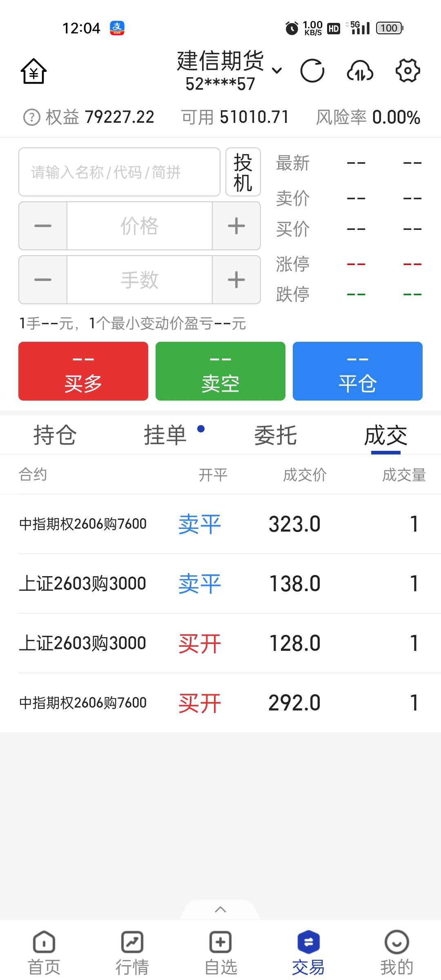
Task: Tap the red 买多 button
Action: pos(83,371)
